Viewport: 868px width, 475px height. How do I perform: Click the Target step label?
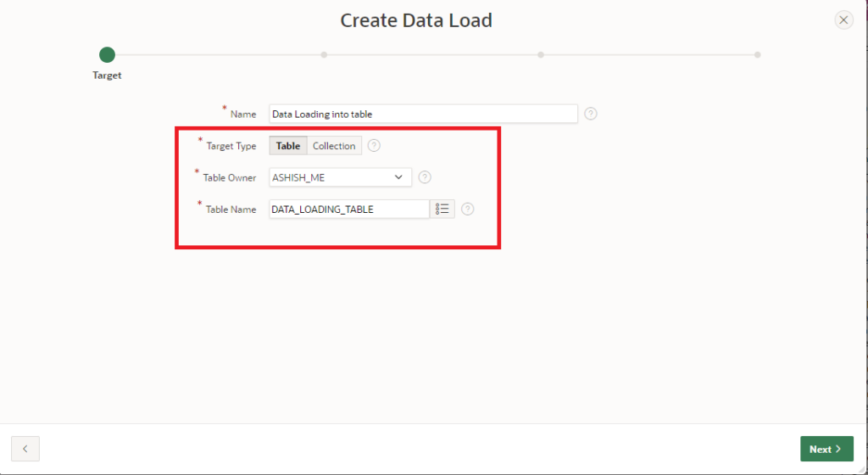[107, 75]
